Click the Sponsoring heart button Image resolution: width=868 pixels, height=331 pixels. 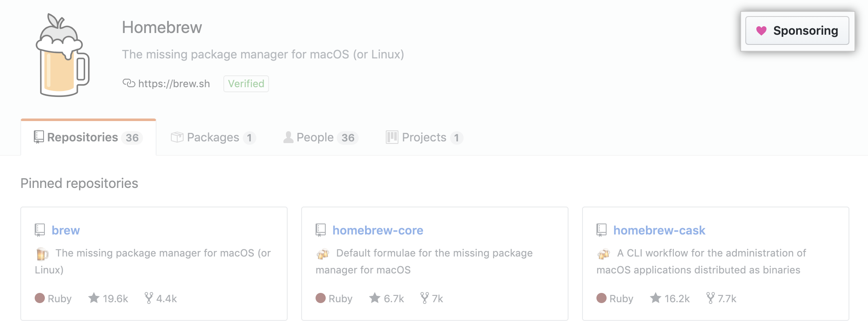797,30
